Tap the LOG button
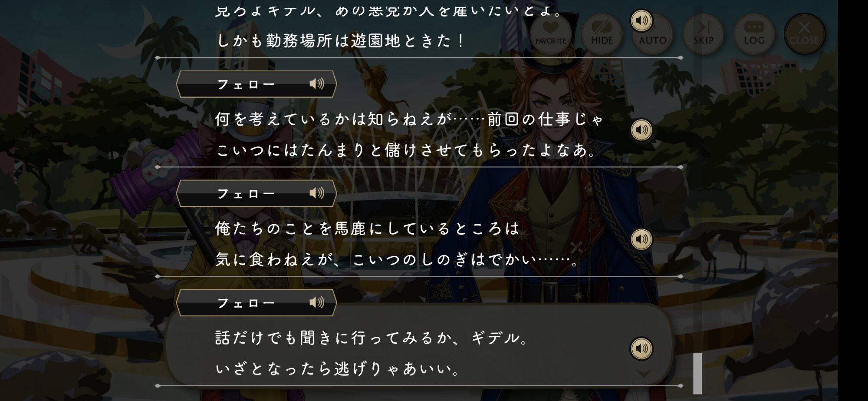This screenshot has height=401, width=868. pyautogui.click(x=754, y=34)
